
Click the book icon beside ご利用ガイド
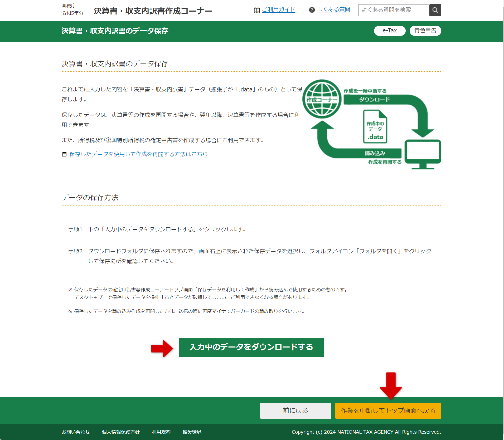pyautogui.click(x=256, y=10)
